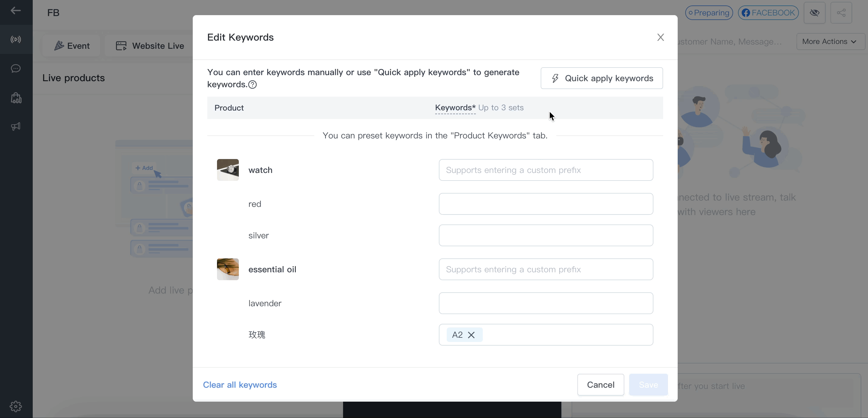The height and width of the screenshot is (418, 868).
Task: Open the chat messages sidebar icon
Action: point(16,68)
